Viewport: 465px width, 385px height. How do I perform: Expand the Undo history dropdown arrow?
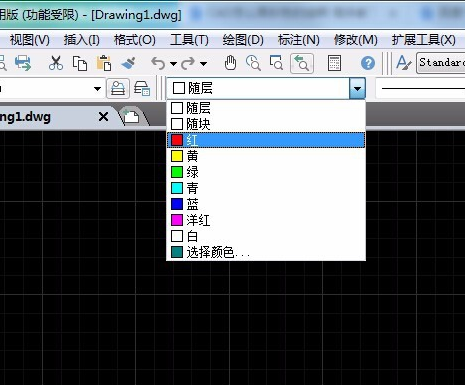click(x=173, y=63)
